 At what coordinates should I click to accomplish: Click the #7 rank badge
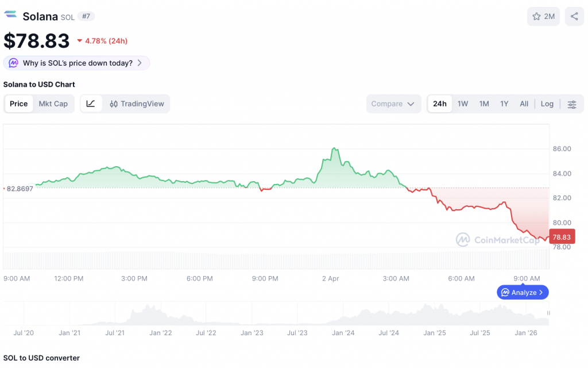pos(86,16)
